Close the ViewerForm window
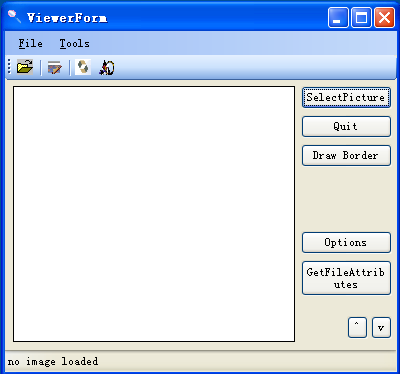This screenshot has width=400, height=374. (x=384, y=18)
